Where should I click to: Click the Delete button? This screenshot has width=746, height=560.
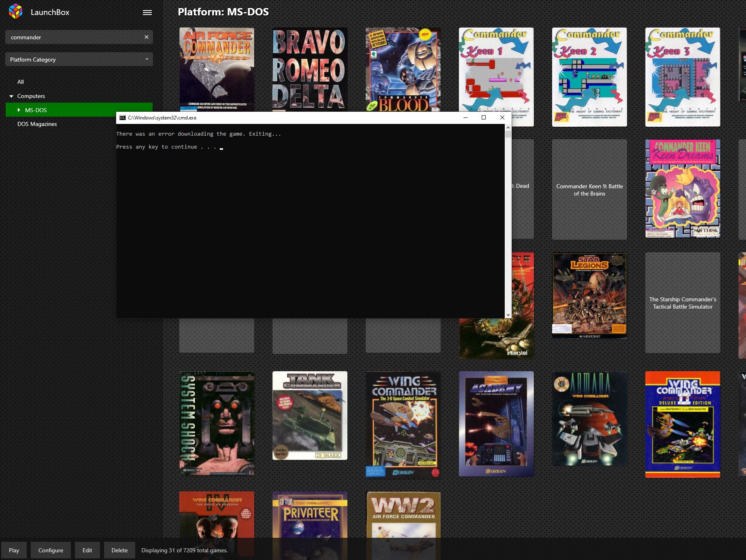click(x=119, y=550)
